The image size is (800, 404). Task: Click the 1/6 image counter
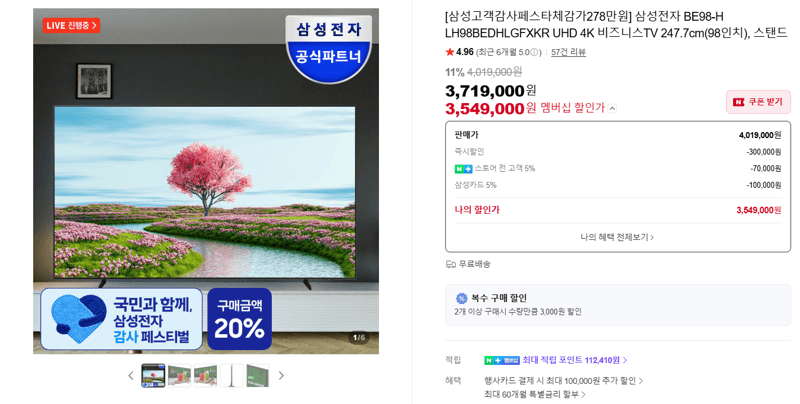click(x=360, y=338)
